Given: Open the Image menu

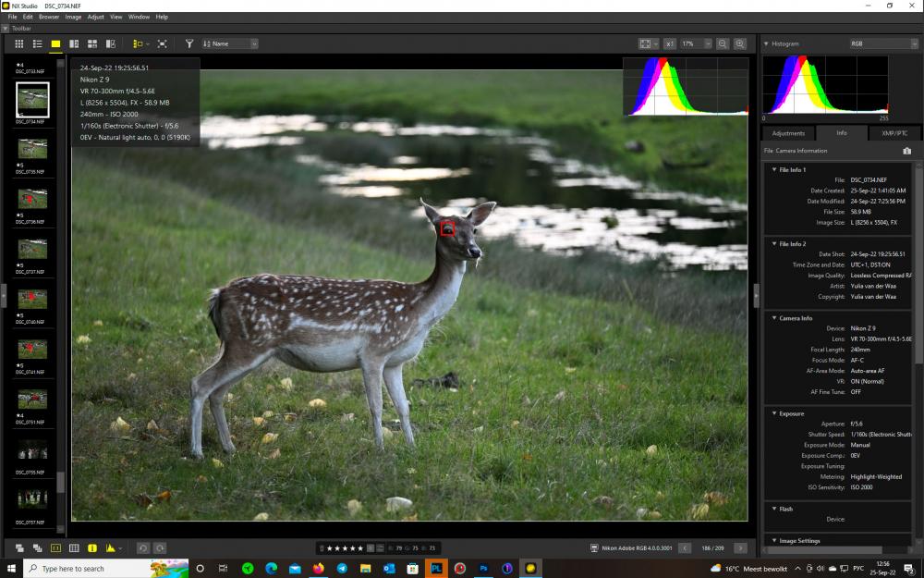Looking at the screenshot, I should pos(73,17).
